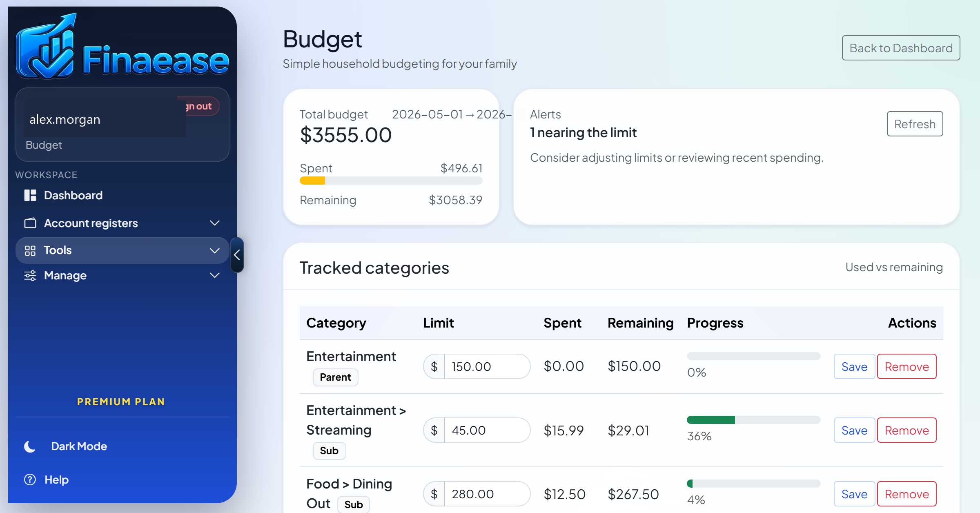
Task: Click '1 nearing the limit' alert text
Action: coord(583,133)
